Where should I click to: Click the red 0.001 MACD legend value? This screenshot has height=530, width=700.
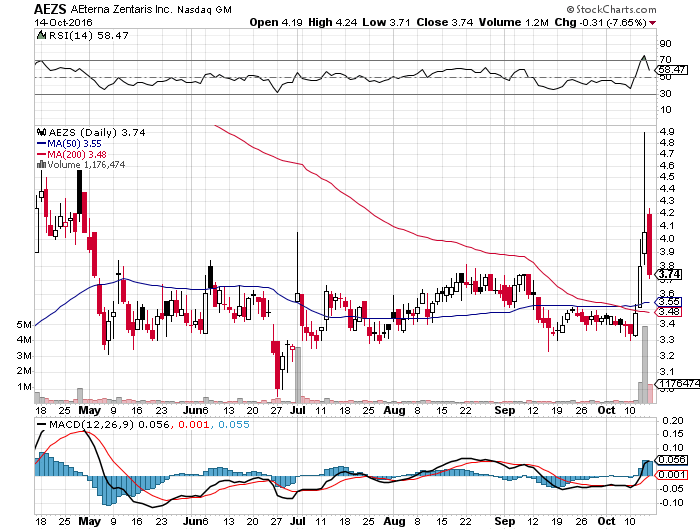click(x=193, y=424)
